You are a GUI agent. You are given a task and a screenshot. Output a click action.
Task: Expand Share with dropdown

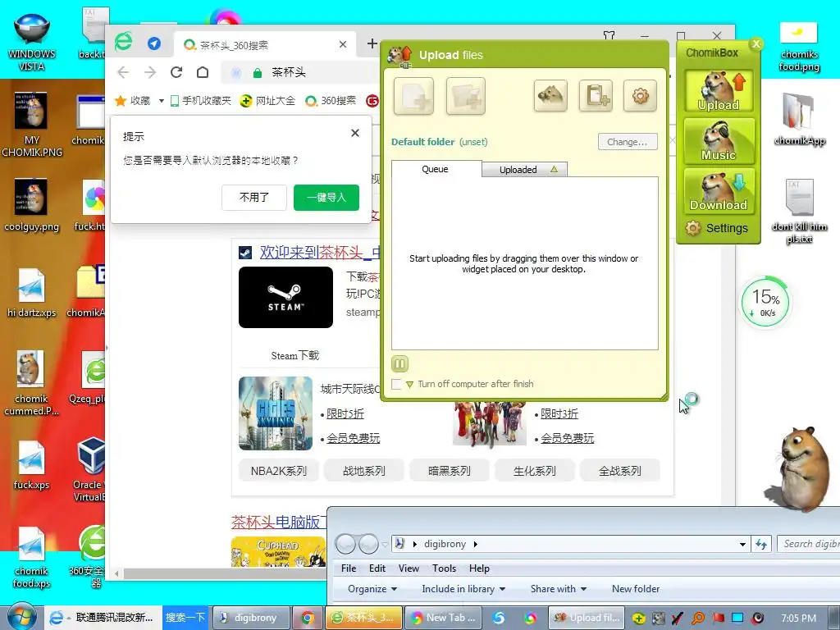(558, 589)
